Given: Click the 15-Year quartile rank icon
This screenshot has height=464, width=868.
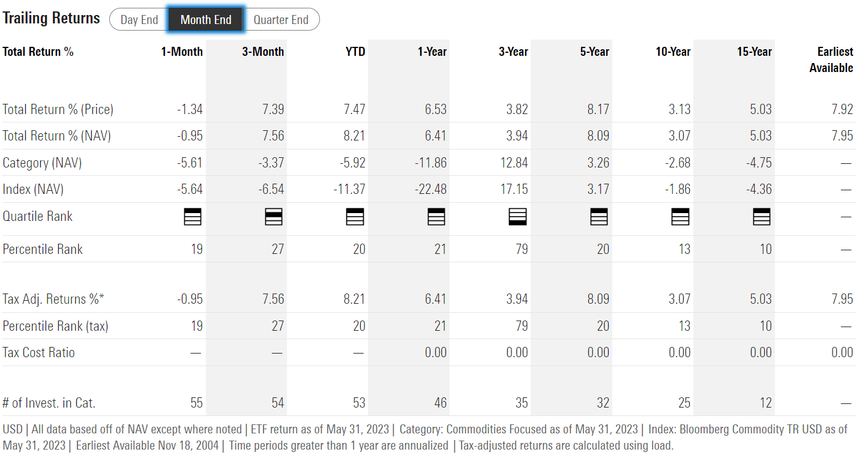Looking at the screenshot, I should click(x=761, y=217).
